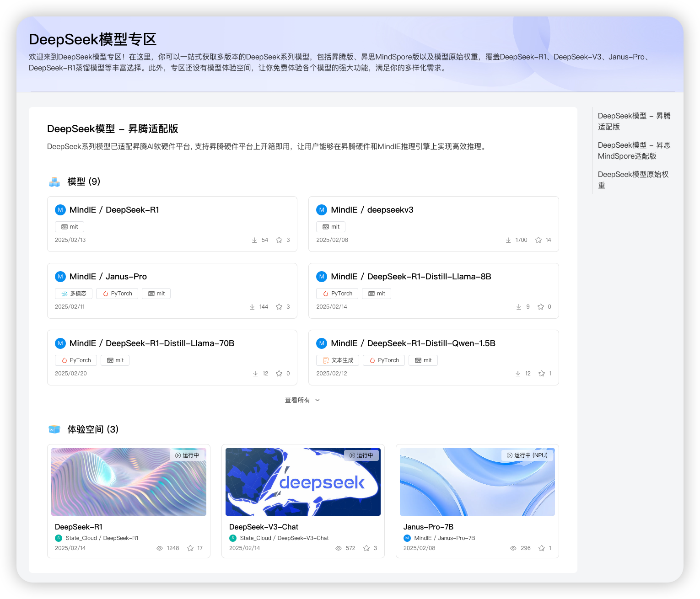Open the MindIE / DeepSeek-R1-Distill-Llama-8B model
The image size is (700, 599).
(411, 277)
